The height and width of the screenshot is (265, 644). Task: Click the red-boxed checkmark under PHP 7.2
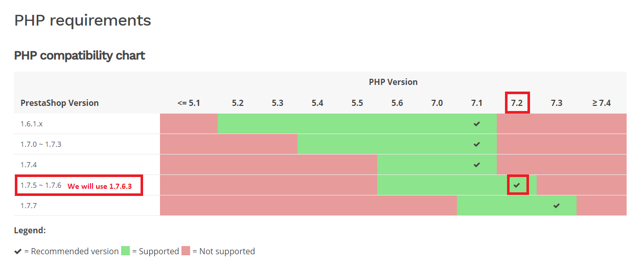[x=517, y=185]
